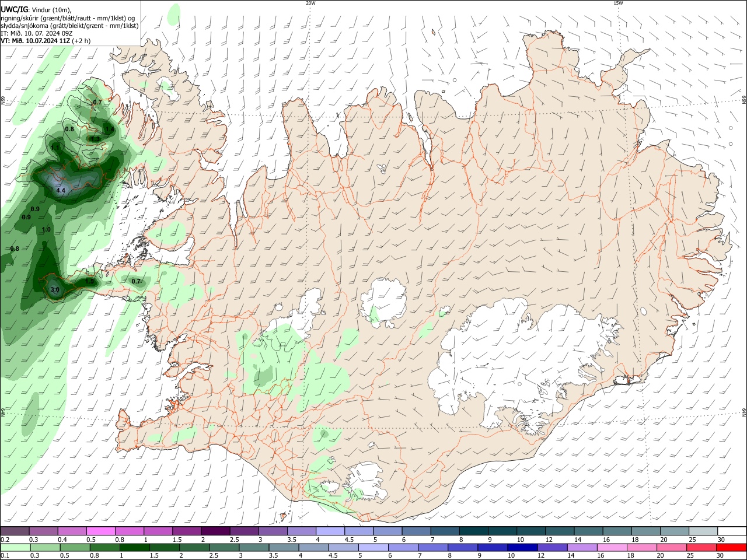The image size is (747, 560).
Task: Click the medium green 0.5 swatch in the lower legend row
Action: pos(75,547)
